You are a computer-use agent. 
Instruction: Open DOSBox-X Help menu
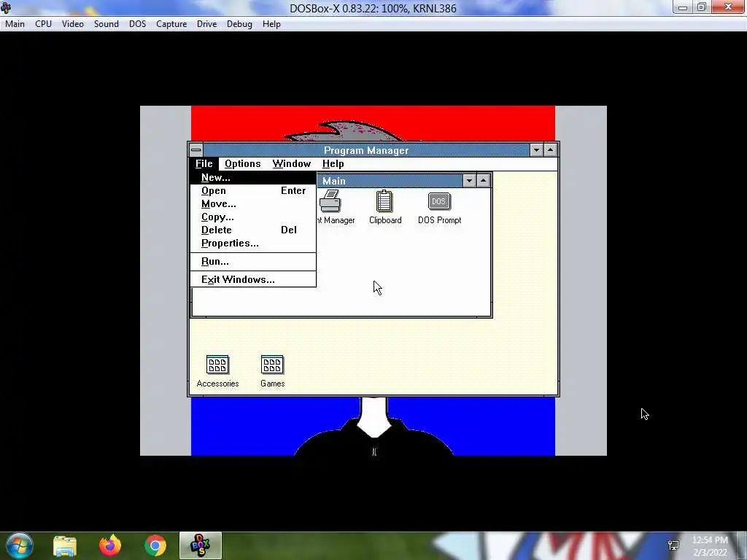pos(271,24)
